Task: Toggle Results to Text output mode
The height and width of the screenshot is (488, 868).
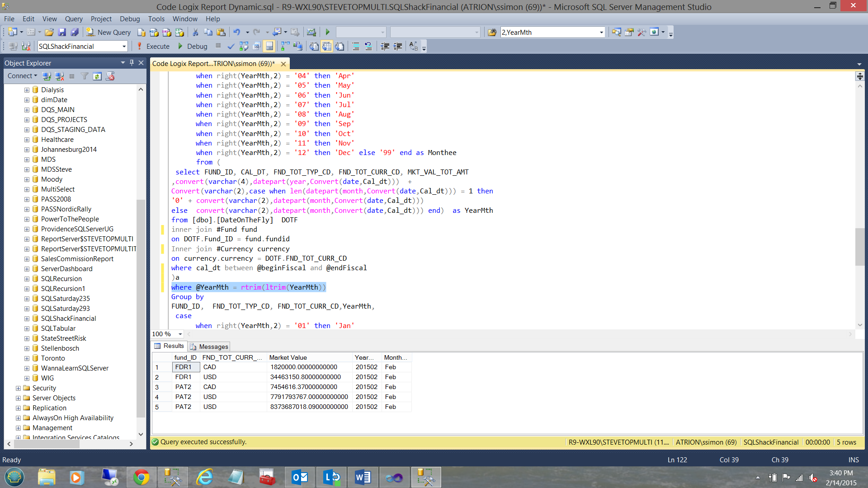Action: click(x=314, y=46)
